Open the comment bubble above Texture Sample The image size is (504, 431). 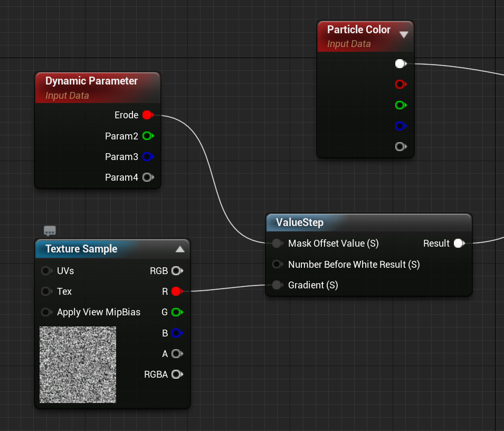[x=50, y=231]
